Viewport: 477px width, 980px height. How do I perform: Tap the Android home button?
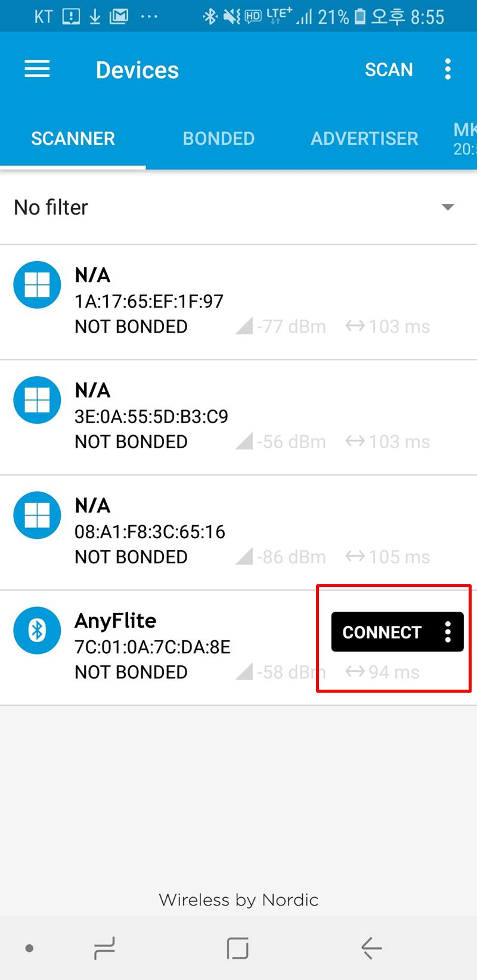pos(237,948)
